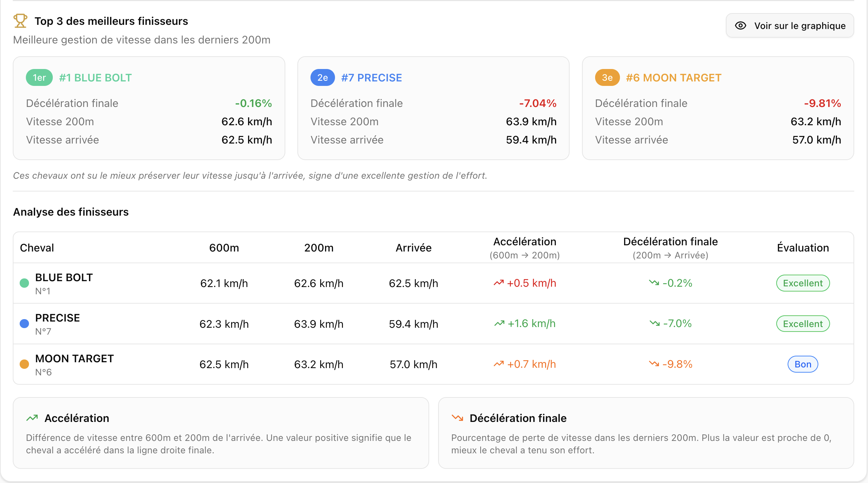The height and width of the screenshot is (483, 868).
Task: Click the Excellent badge in BLUE BOLT row
Action: [x=803, y=283]
